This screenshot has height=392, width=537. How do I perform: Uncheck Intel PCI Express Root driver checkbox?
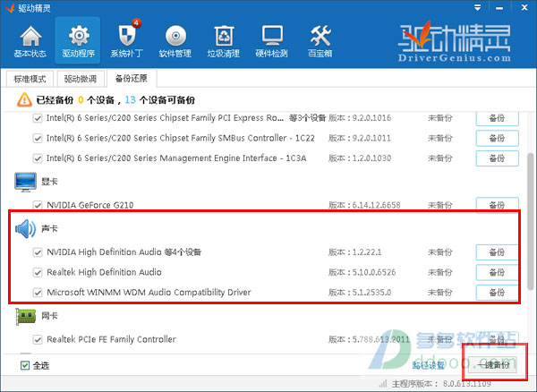click(x=38, y=118)
